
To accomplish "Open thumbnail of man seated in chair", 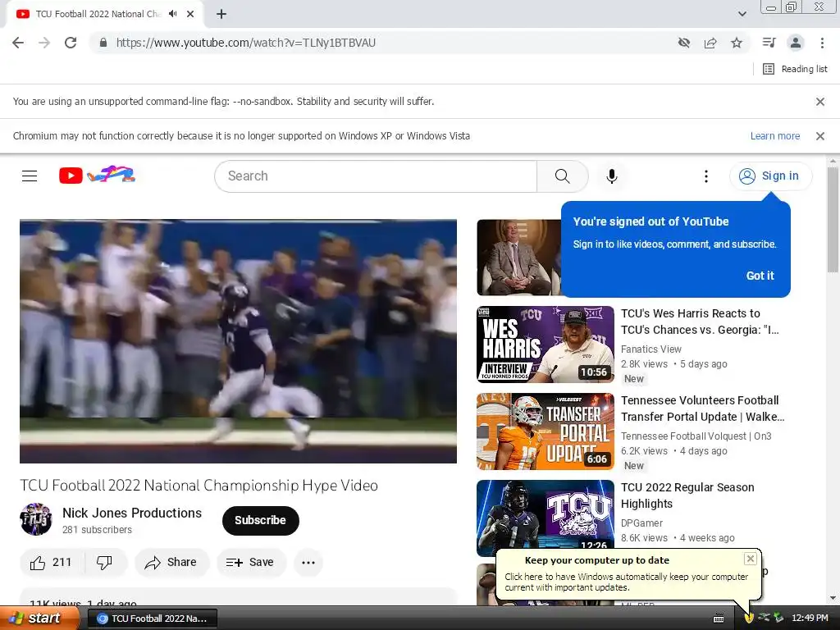I will 518,257.
